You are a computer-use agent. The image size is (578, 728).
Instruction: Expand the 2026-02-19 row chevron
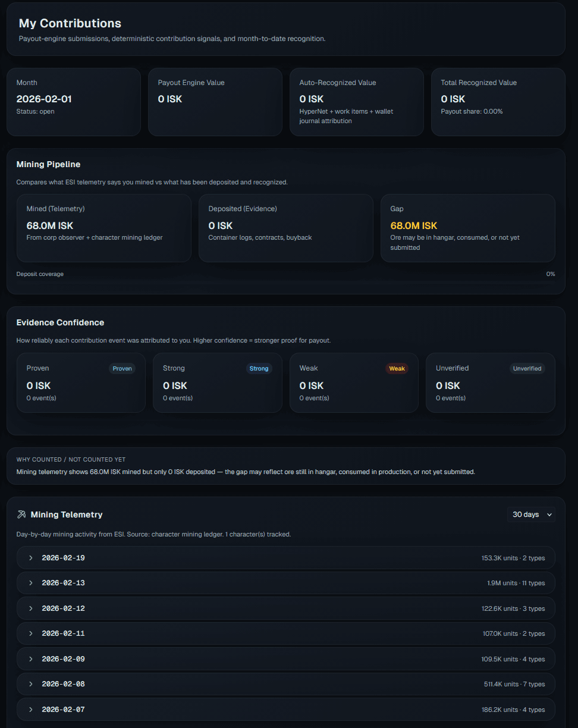(31, 558)
